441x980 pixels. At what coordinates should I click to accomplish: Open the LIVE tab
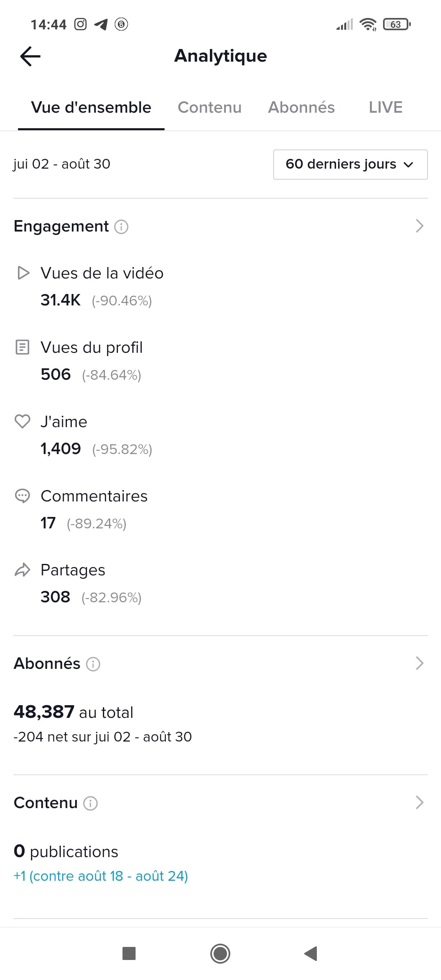coord(385,107)
